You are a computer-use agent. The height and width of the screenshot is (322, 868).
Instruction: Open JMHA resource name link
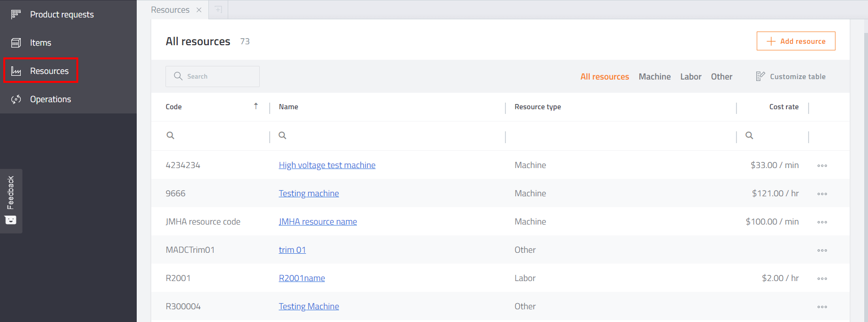pos(318,222)
